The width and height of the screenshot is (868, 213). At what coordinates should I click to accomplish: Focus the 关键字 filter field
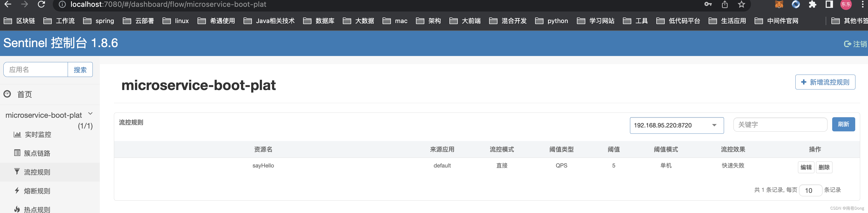[x=780, y=125]
